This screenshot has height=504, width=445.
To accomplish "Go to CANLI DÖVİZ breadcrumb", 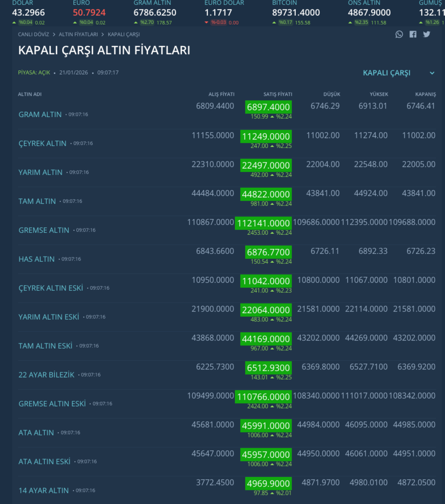I will [34, 35].
